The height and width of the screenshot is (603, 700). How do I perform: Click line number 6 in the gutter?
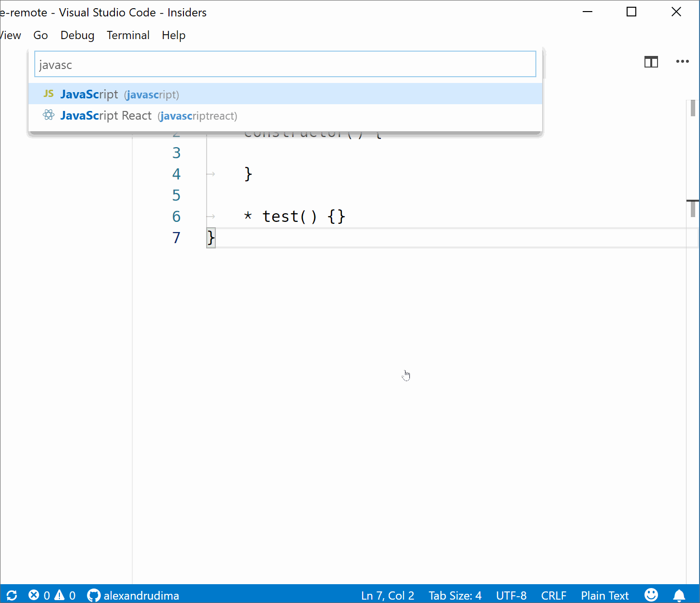[x=177, y=217]
